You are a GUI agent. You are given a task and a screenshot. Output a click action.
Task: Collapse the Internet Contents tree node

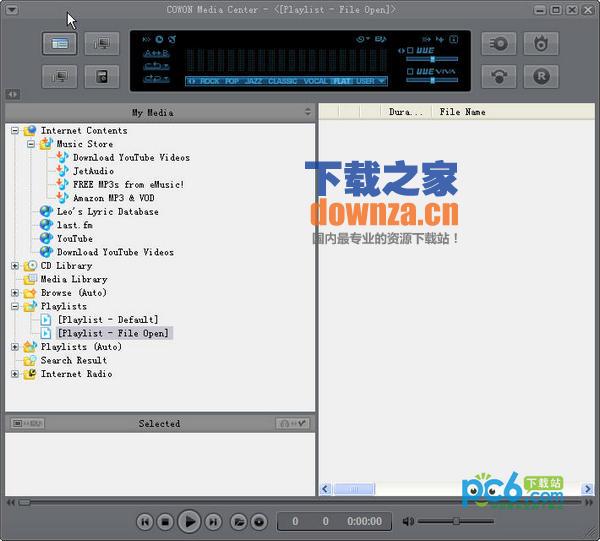15,131
